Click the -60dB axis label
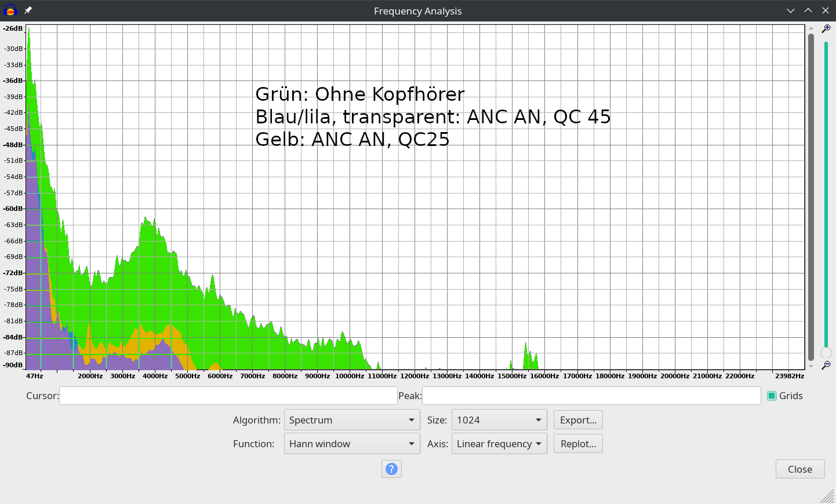The width and height of the screenshot is (836, 504). [x=13, y=209]
